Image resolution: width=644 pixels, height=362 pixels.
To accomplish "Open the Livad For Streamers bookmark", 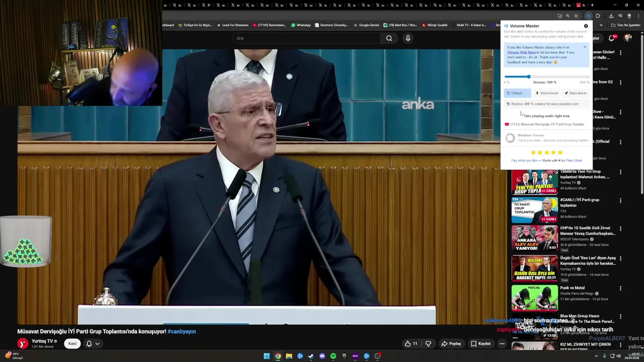I will (x=232, y=25).
